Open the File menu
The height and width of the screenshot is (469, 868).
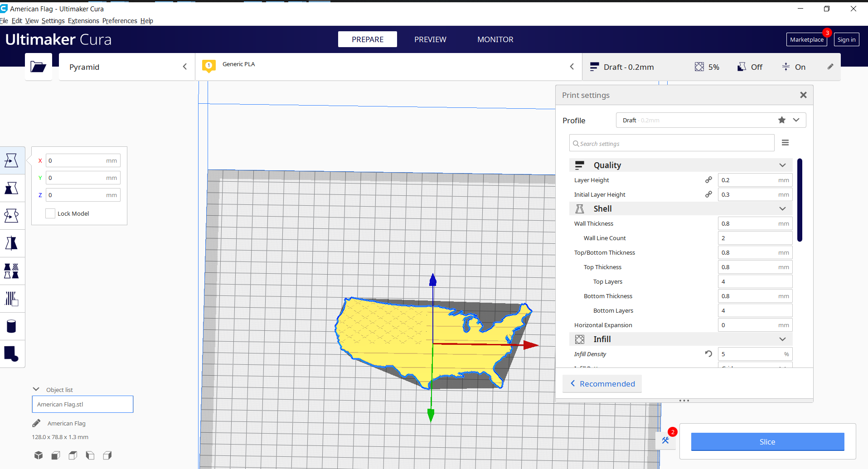(4, 21)
